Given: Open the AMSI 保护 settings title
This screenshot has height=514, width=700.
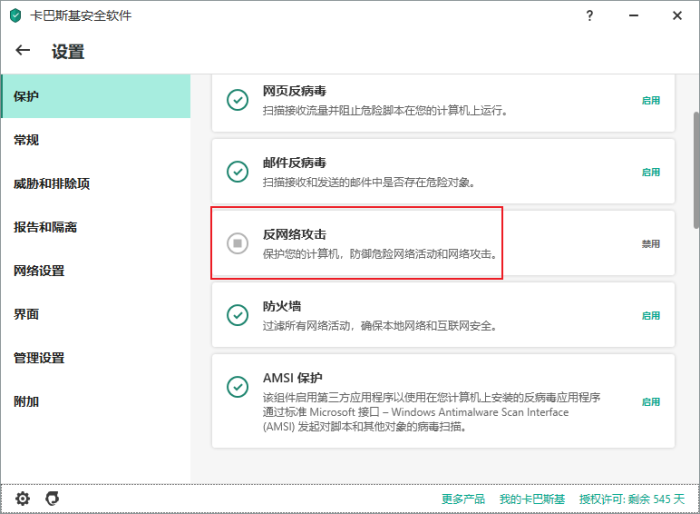Looking at the screenshot, I should [292, 378].
